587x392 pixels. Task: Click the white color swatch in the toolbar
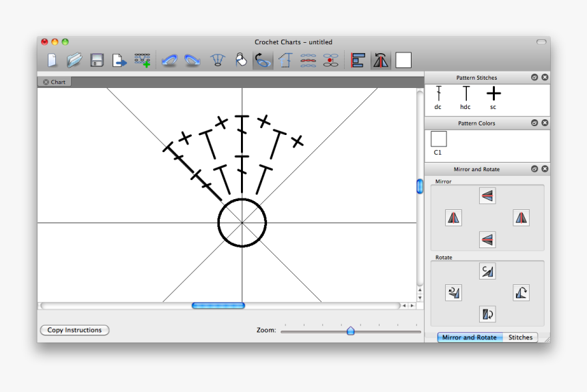point(403,61)
